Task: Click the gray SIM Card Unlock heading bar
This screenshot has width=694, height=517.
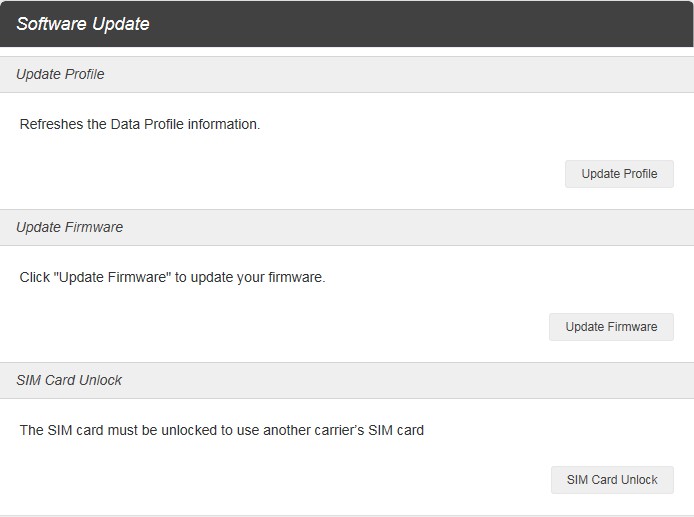Action: pos(347,381)
